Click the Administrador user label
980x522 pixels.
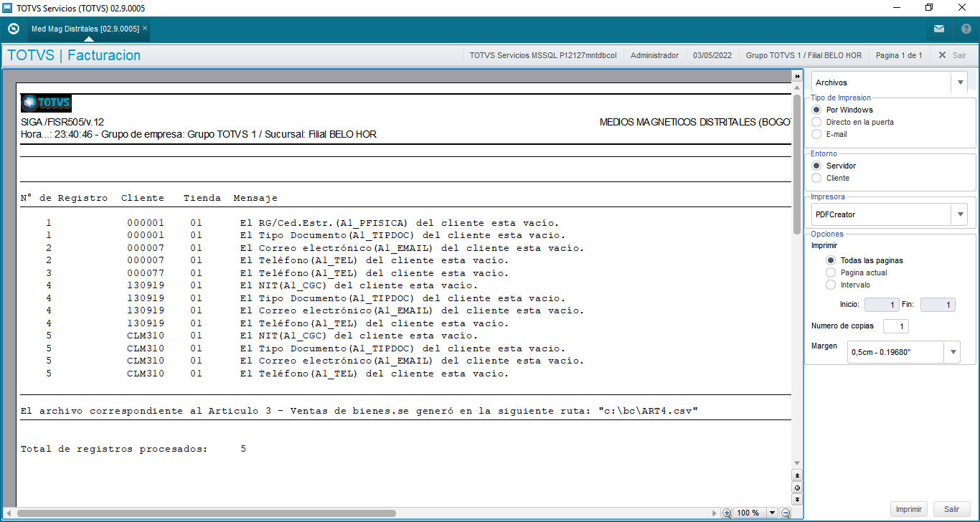click(x=654, y=55)
